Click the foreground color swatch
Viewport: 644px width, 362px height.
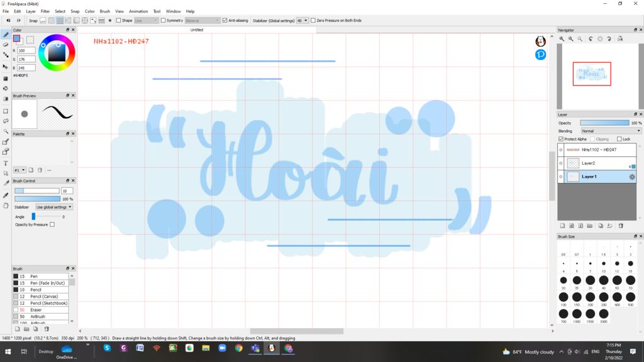click(x=16, y=38)
